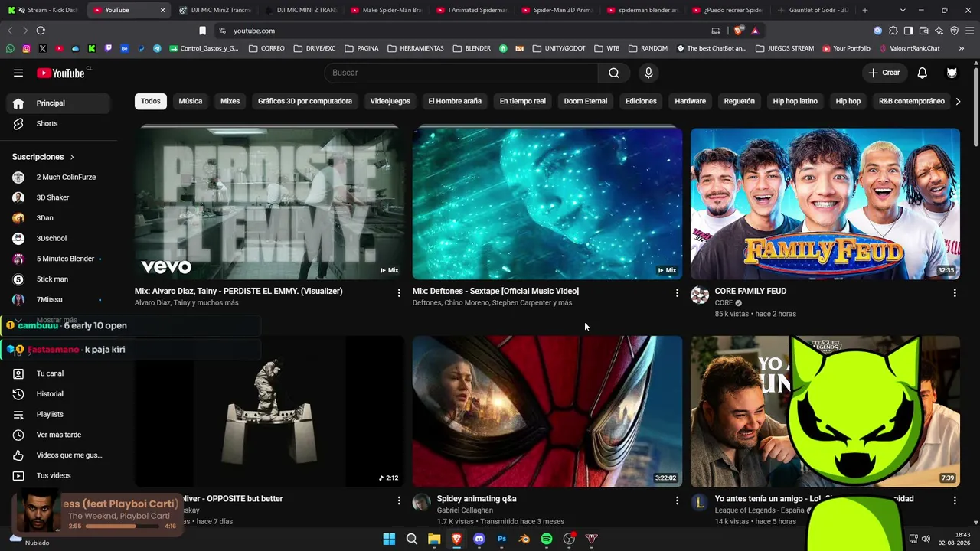Open the Crear button menu
Viewport: 980px width, 551px height.
pyautogui.click(x=884, y=73)
